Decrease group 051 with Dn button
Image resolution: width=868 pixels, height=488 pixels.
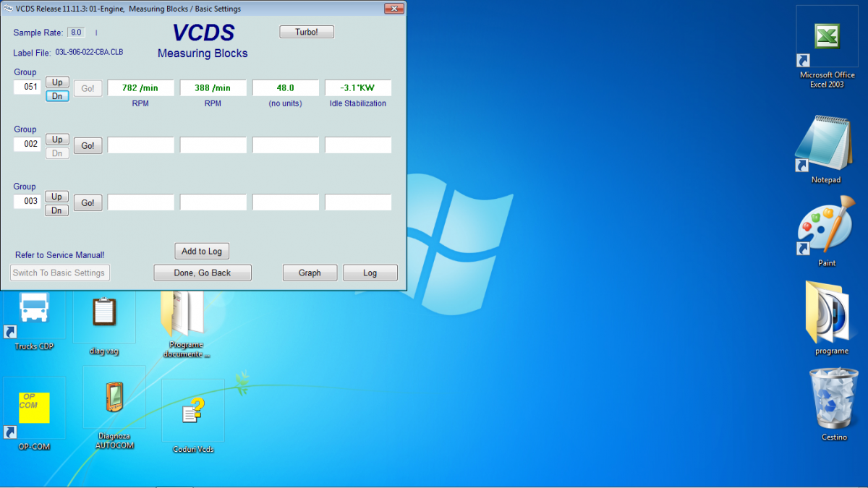(x=57, y=96)
